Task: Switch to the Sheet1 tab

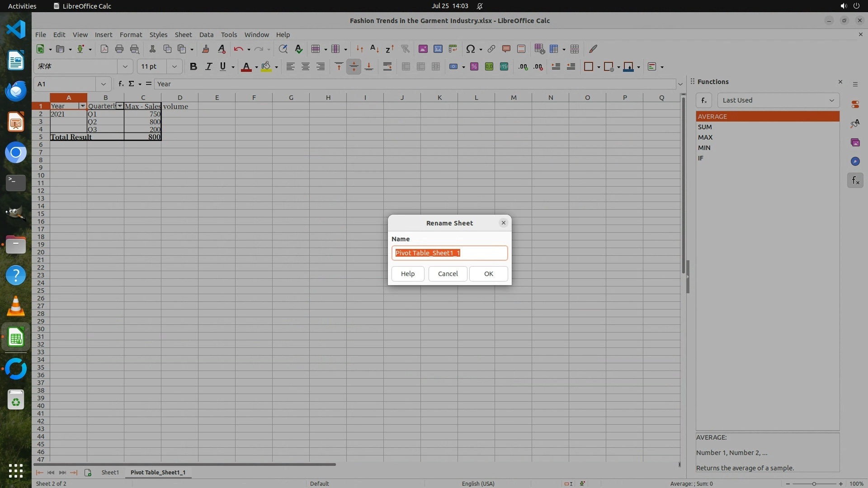Action: [x=110, y=472]
